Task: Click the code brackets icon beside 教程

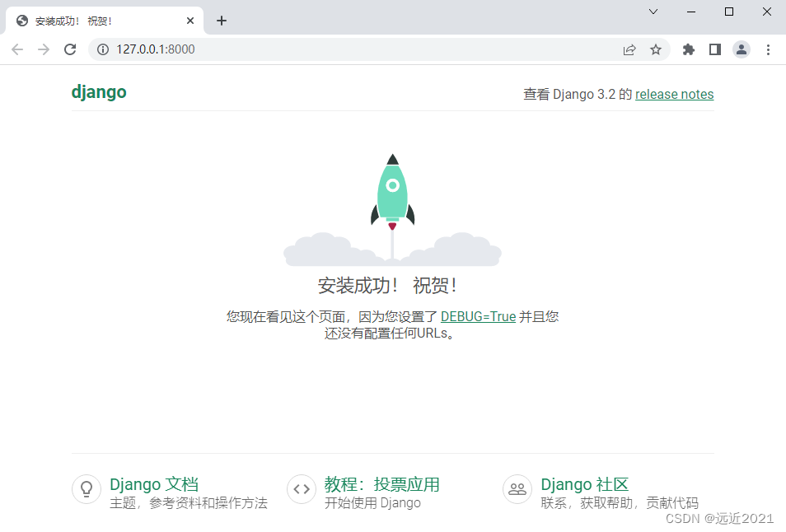Action: (x=302, y=489)
